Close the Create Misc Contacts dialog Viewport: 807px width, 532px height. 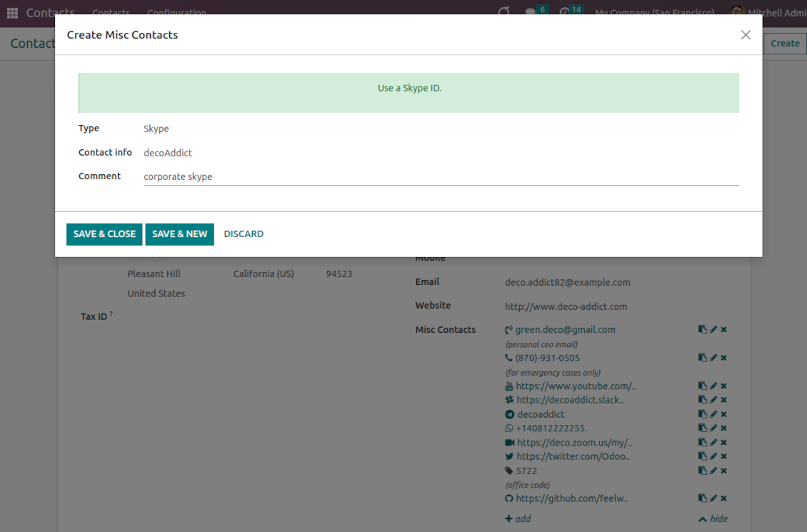pyautogui.click(x=746, y=35)
